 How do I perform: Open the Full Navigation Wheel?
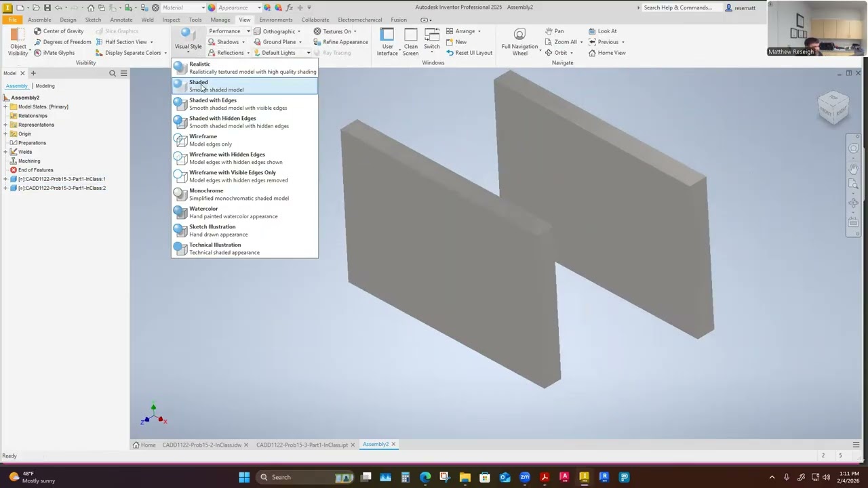pos(519,42)
